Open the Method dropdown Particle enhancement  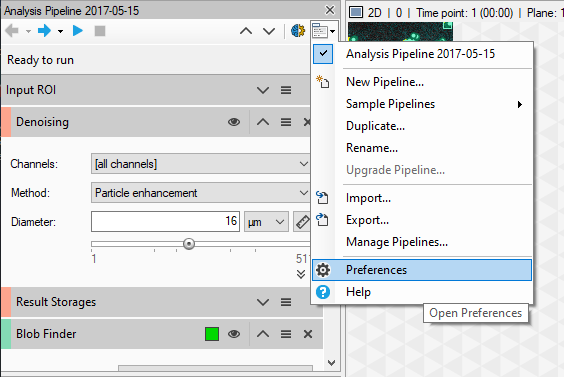pyautogui.click(x=200, y=193)
